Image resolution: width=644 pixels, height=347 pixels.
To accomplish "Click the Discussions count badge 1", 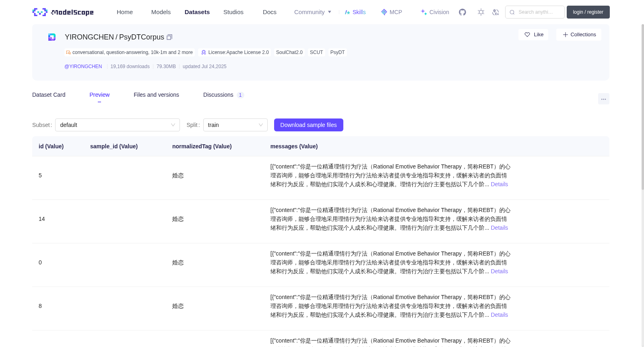I will (x=240, y=95).
